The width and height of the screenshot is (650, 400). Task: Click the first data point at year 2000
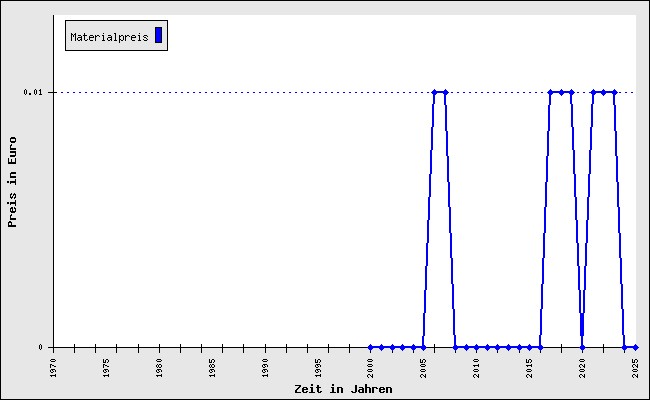point(370,347)
